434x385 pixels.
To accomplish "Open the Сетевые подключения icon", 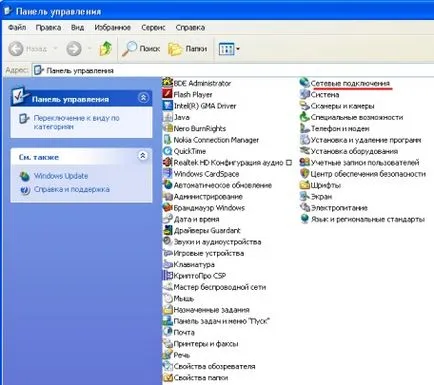I will [304, 82].
